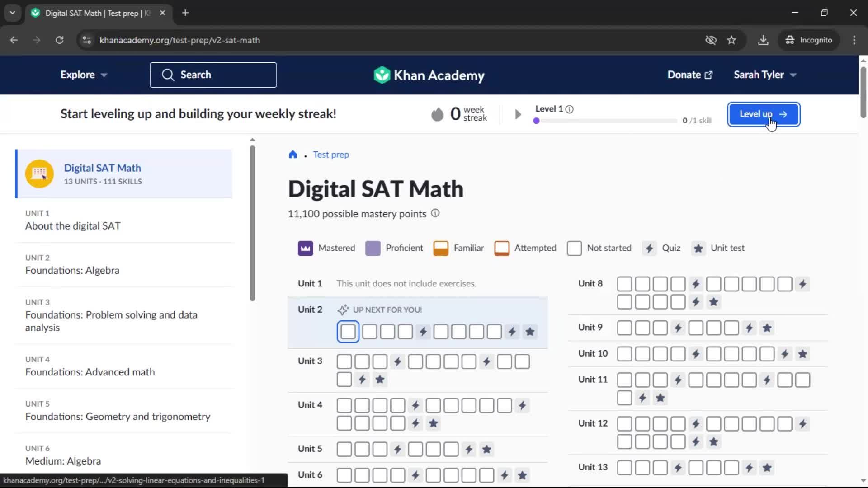868x488 pixels.
Task: Select first skill box in Unit 13
Action: 625,468
